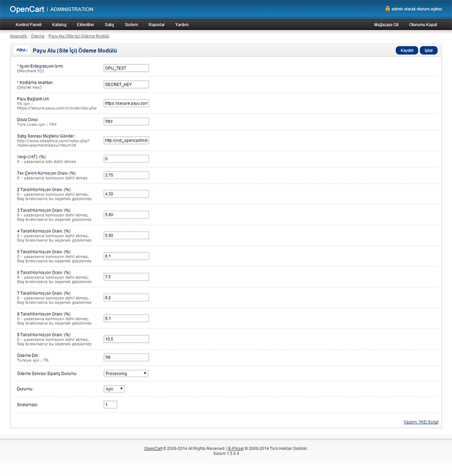Edit the Sıralaması sort order field
Viewport: 452px width, 476px height.
tap(110, 405)
